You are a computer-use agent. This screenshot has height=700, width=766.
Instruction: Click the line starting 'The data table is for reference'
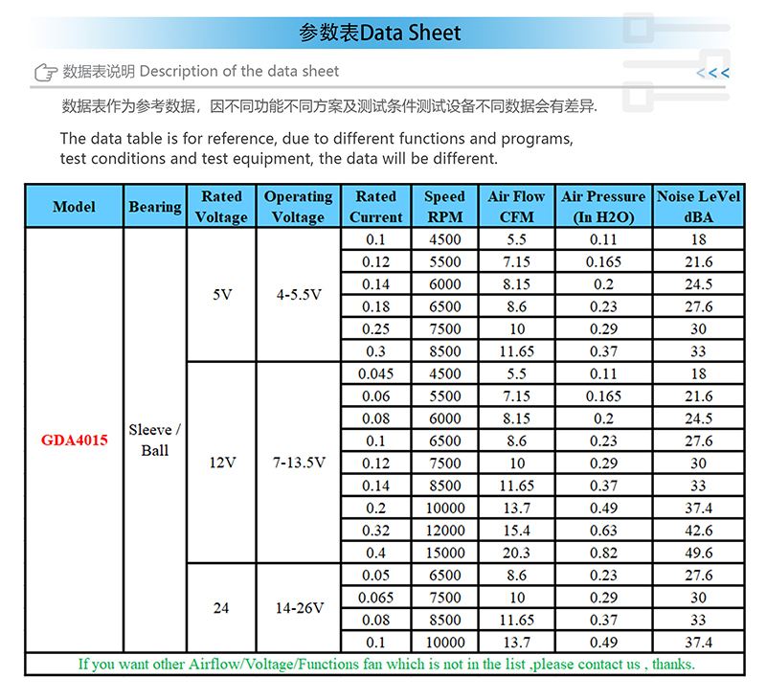coord(317,139)
